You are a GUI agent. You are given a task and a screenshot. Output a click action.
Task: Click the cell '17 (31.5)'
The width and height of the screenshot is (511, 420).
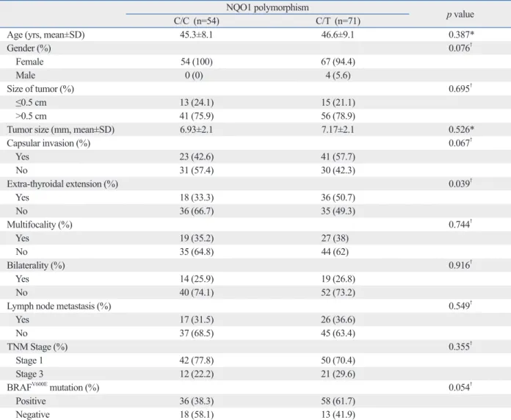(x=197, y=320)
